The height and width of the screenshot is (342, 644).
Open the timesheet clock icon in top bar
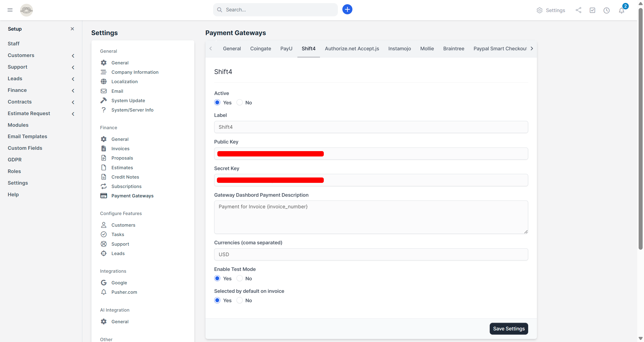(607, 10)
